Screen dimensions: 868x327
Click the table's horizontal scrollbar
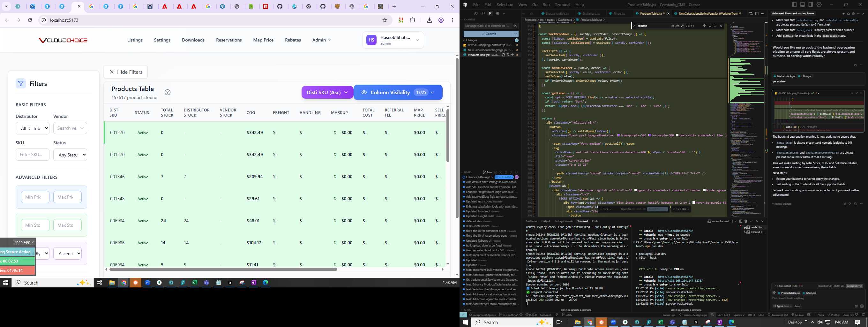tap(223, 269)
